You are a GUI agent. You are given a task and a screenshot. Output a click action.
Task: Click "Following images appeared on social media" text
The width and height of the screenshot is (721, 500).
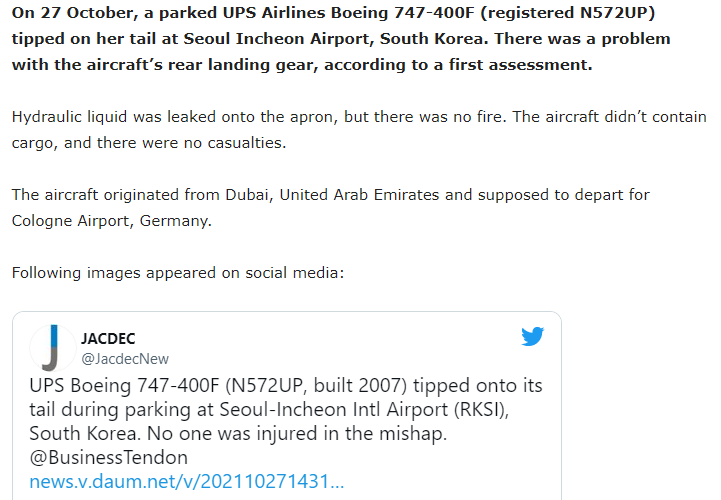click(178, 271)
